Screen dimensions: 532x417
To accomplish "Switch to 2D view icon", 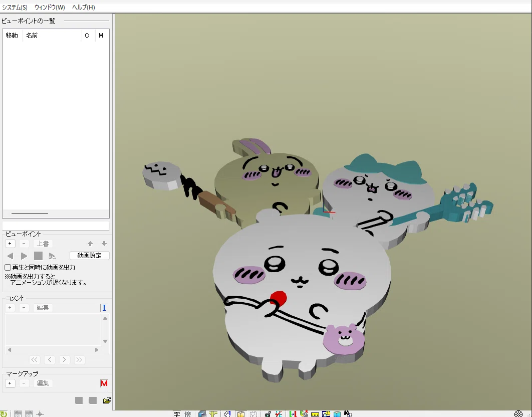I will 18,414.
